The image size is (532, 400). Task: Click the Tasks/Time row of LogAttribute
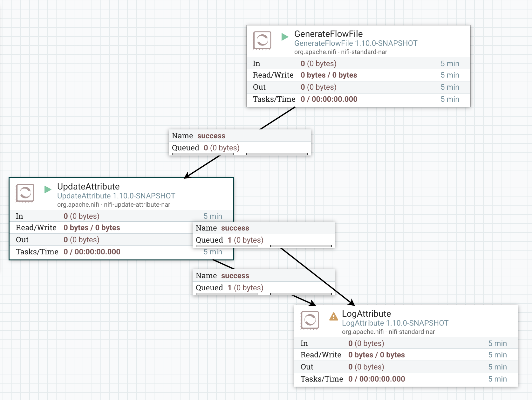click(x=406, y=379)
